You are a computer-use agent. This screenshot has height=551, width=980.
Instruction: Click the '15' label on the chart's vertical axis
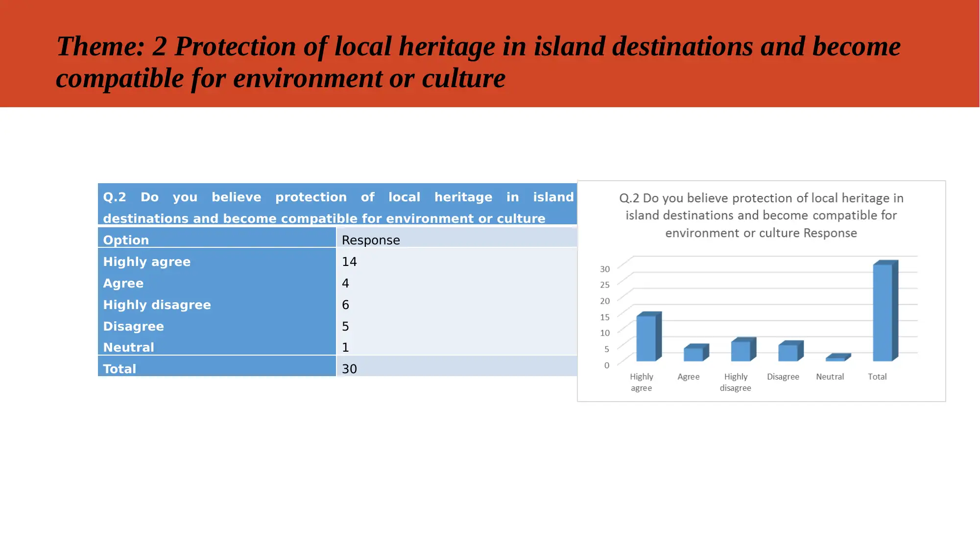click(605, 317)
